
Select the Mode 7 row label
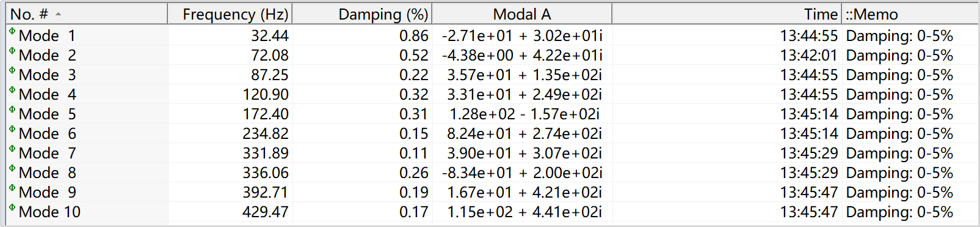(x=48, y=153)
